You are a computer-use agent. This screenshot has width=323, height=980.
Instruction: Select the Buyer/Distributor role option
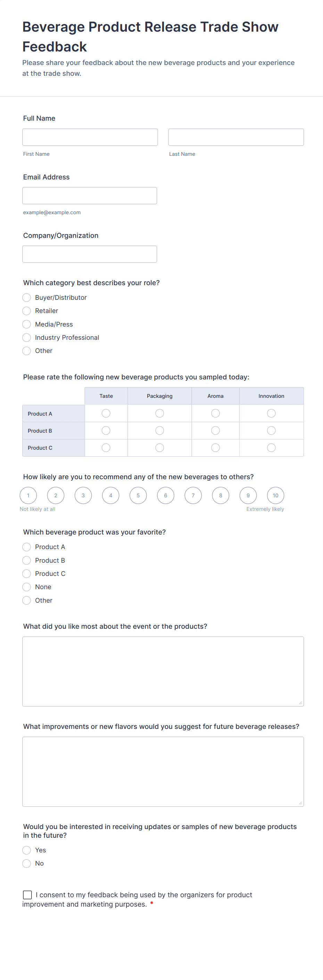[x=27, y=297]
